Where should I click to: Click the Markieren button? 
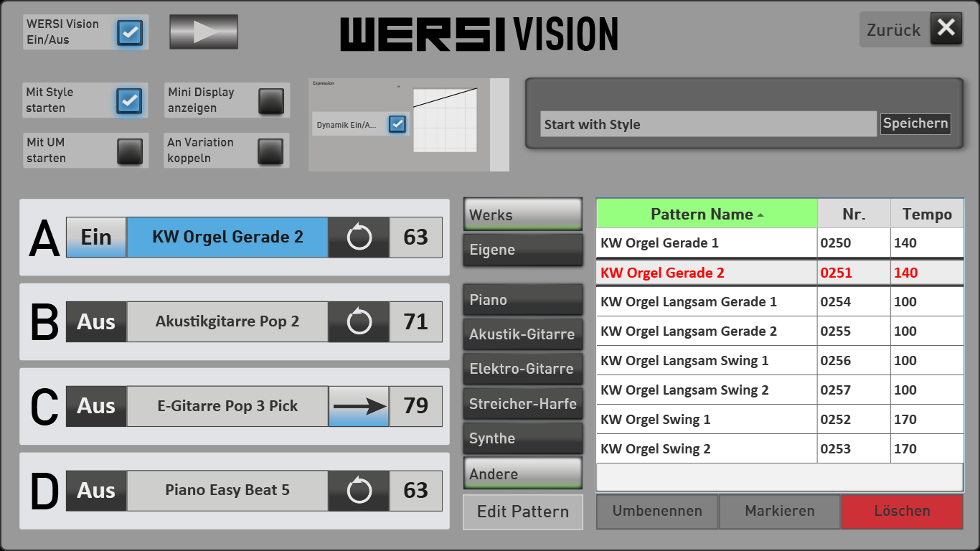tap(780, 512)
